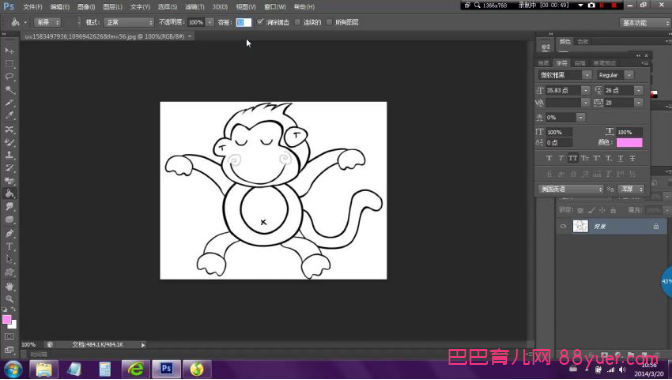Hide the background layer with eye icon
The image size is (672, 380).
pos(564,226)
